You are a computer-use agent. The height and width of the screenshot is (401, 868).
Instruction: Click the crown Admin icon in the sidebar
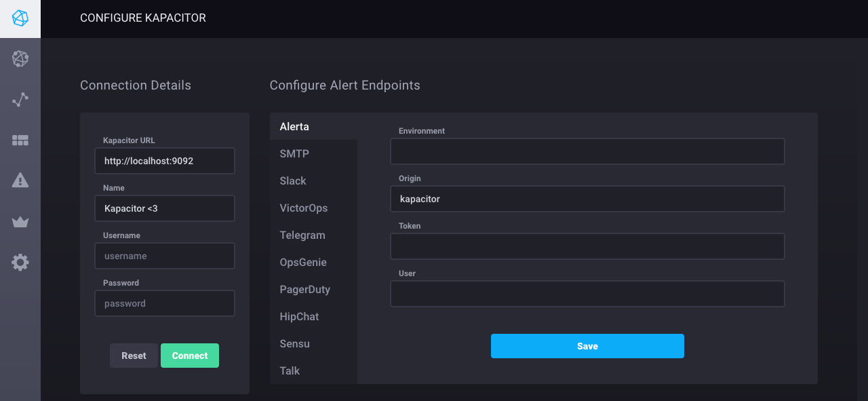coord(20,222)
